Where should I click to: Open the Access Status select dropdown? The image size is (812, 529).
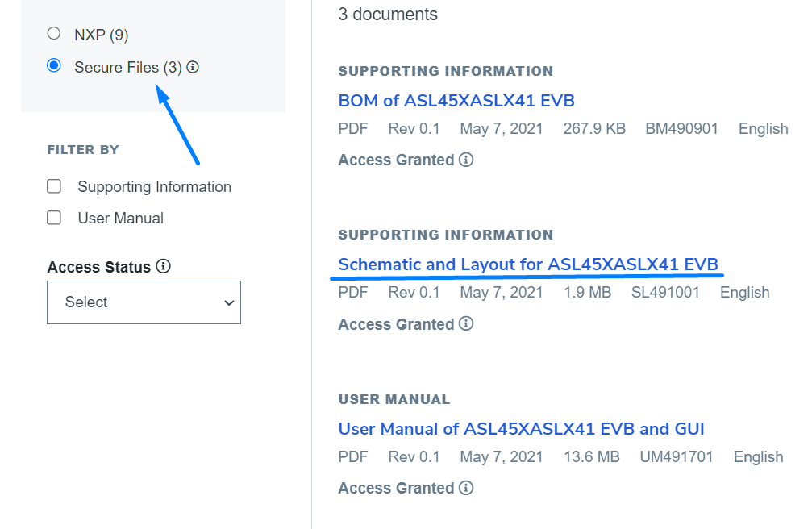click(x=144, y=302)
